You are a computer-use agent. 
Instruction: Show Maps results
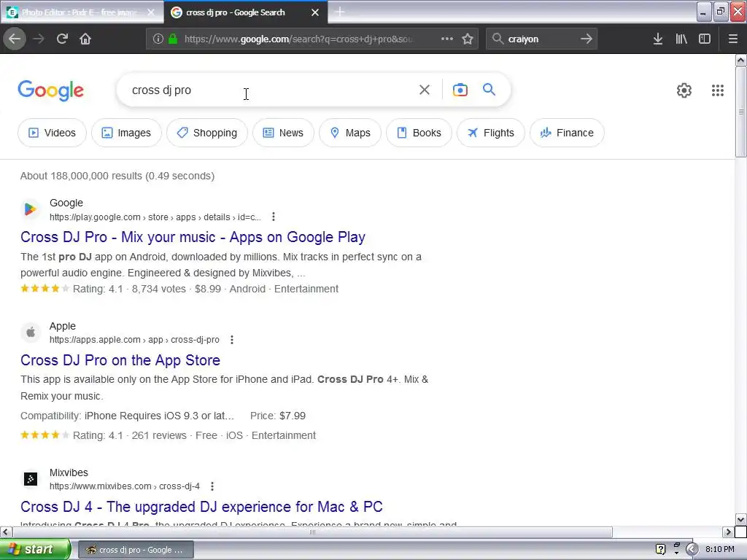(350, 133)
